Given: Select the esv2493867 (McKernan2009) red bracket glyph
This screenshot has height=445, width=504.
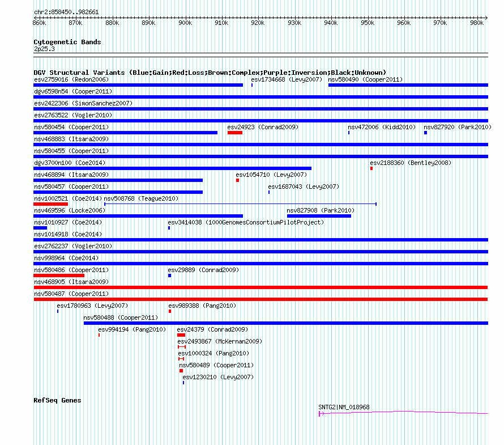Looking at the screenshot, I should coord(182,347).
